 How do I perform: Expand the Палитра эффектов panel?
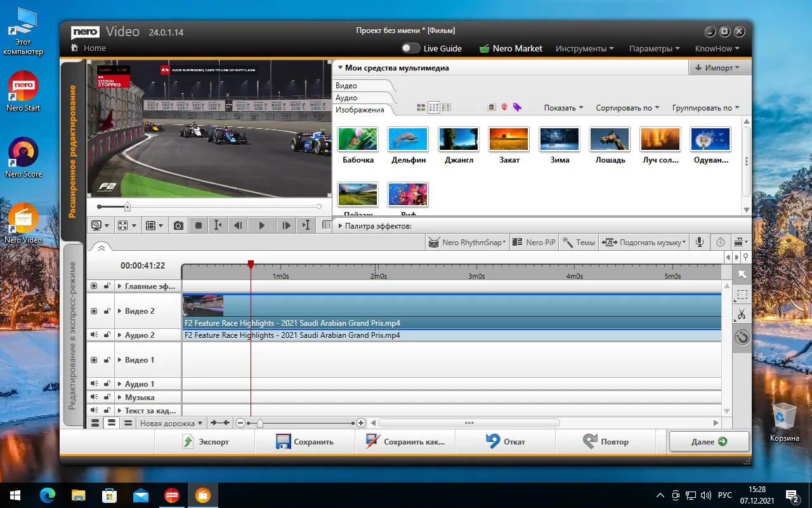click(341, 226)
